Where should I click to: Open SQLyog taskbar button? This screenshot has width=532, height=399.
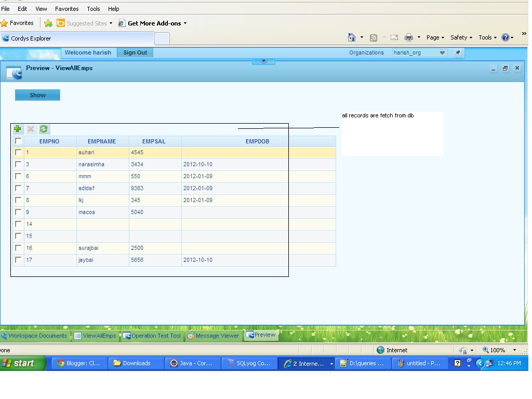click(249, 363)
